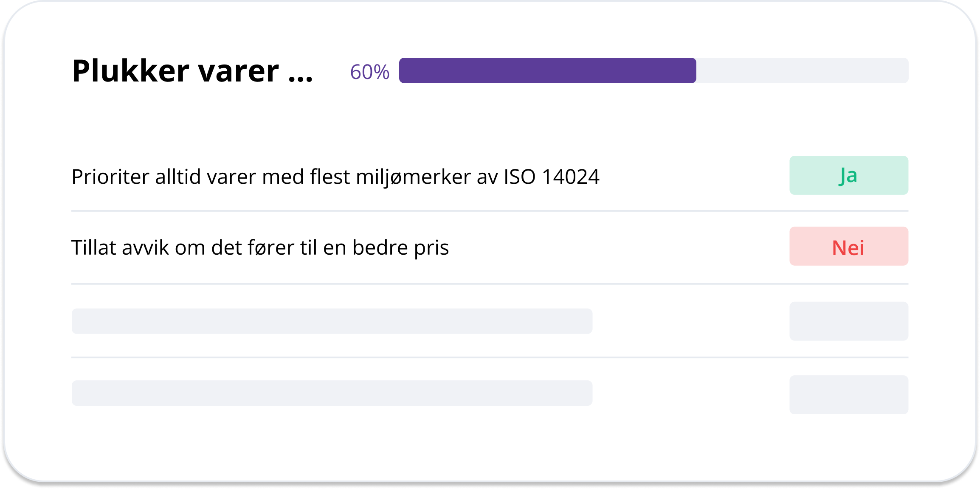
Task: Select the rule text mentioning miljømerker
Action: (x=335, y=175)
